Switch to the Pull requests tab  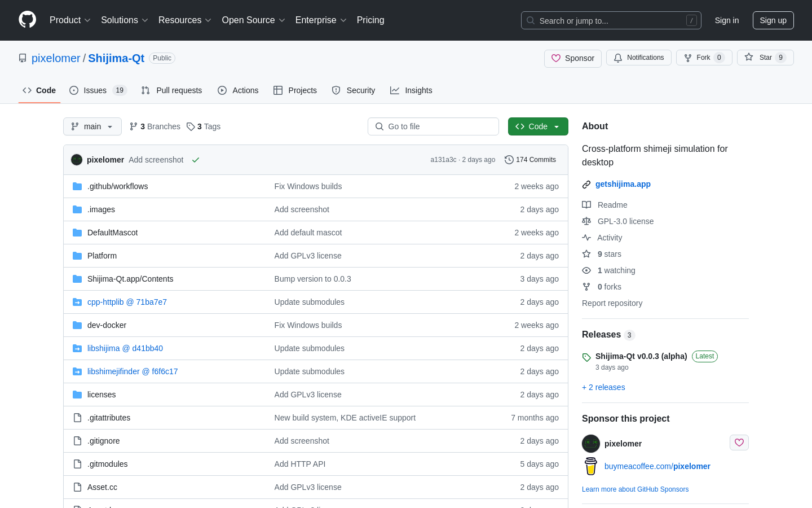(171, 90)
